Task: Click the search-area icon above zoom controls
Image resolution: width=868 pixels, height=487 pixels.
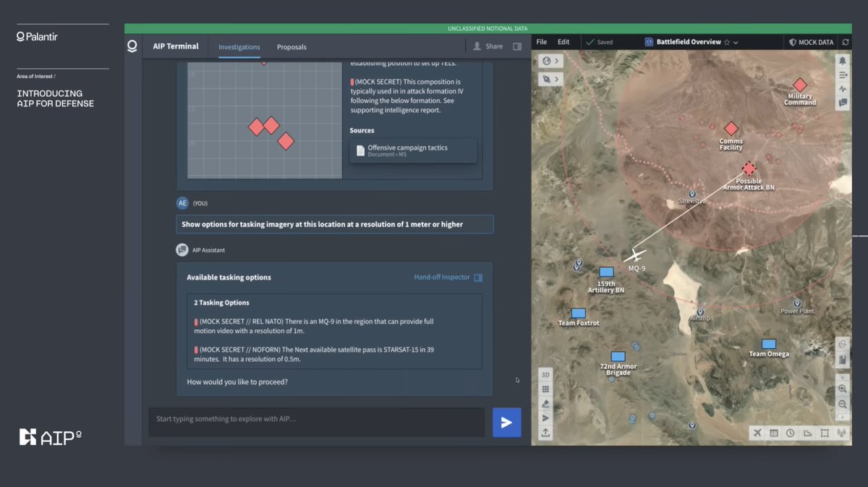Action: click(843, 344)
